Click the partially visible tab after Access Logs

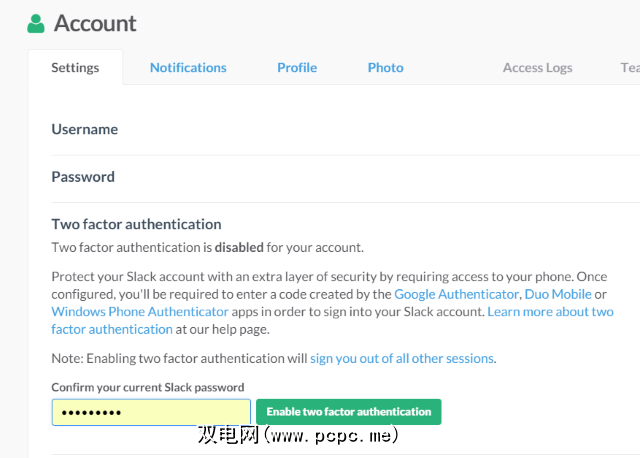point(629,68)
